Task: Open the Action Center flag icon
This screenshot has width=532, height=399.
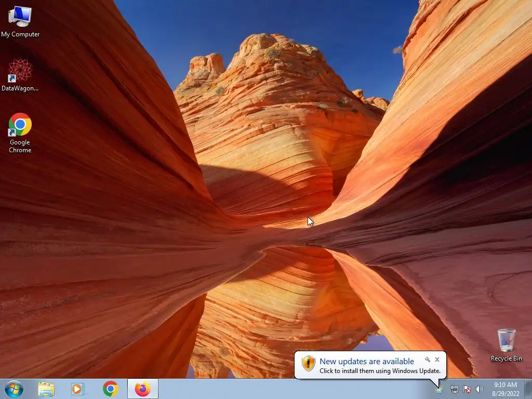Action: pos(467,389)
